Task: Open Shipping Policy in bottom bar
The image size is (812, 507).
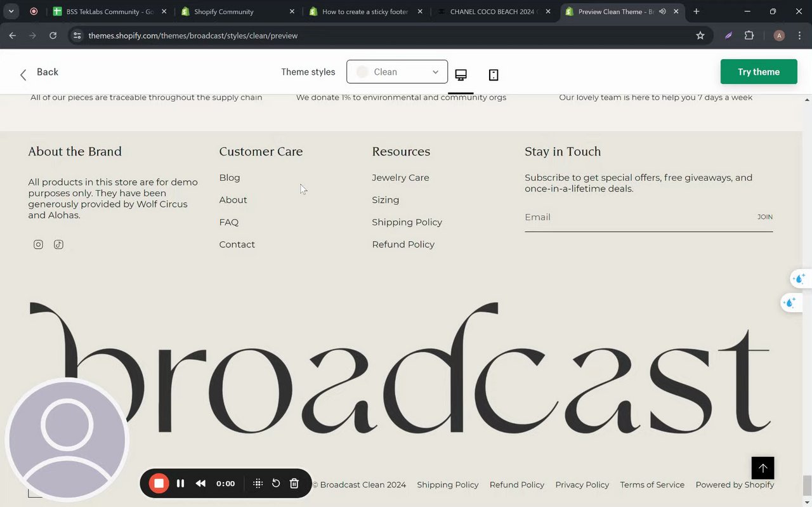Action: tap(448, 485)
